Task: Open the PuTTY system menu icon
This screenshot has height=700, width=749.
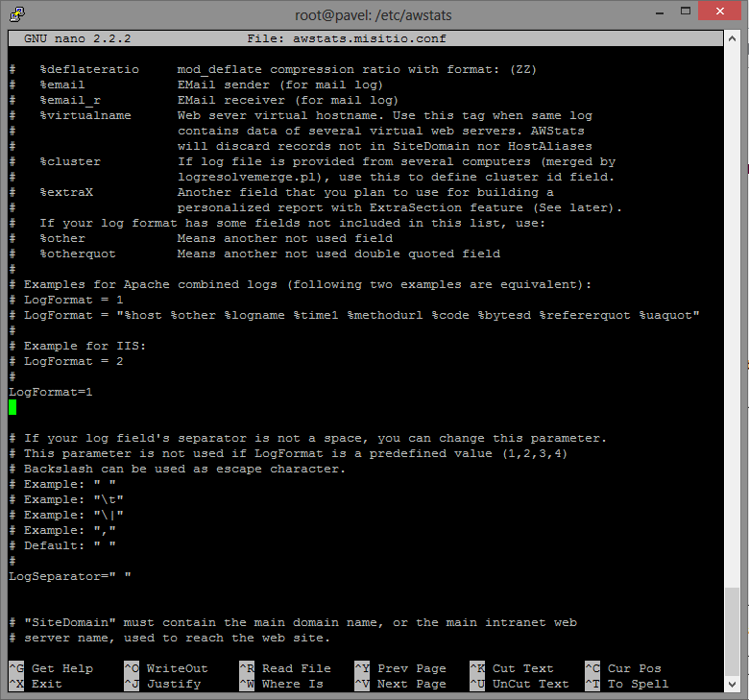Action: tap(16, 13)
